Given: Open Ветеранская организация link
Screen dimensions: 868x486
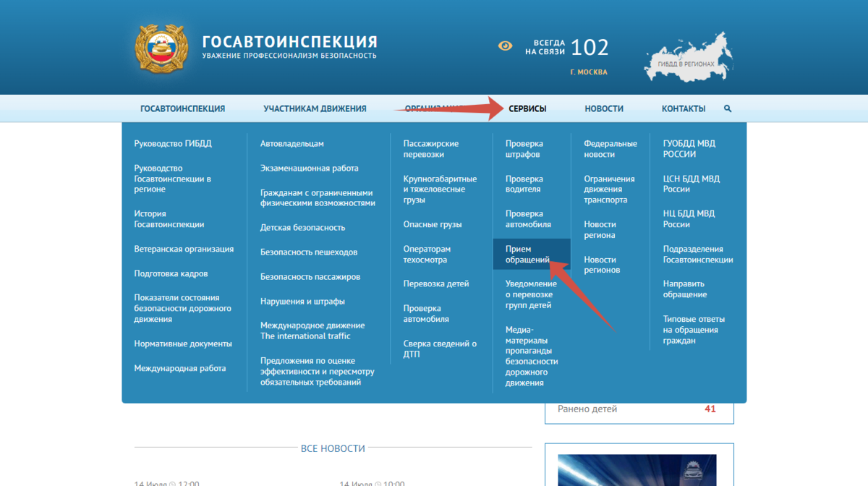Looking at the screenshot, I should coord(184,249).
